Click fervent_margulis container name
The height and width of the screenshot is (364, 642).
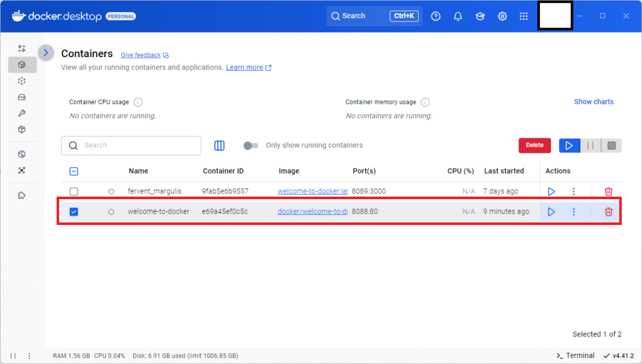tap(154, 191)
